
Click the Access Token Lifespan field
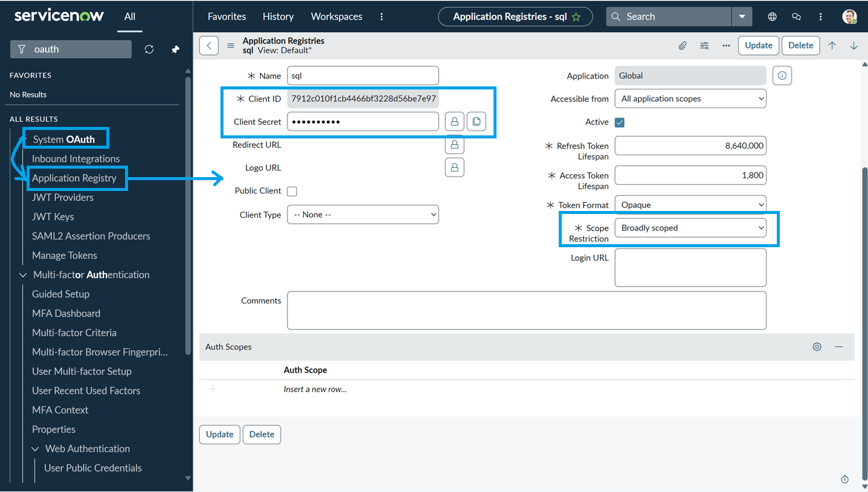(x=690, y=175)
